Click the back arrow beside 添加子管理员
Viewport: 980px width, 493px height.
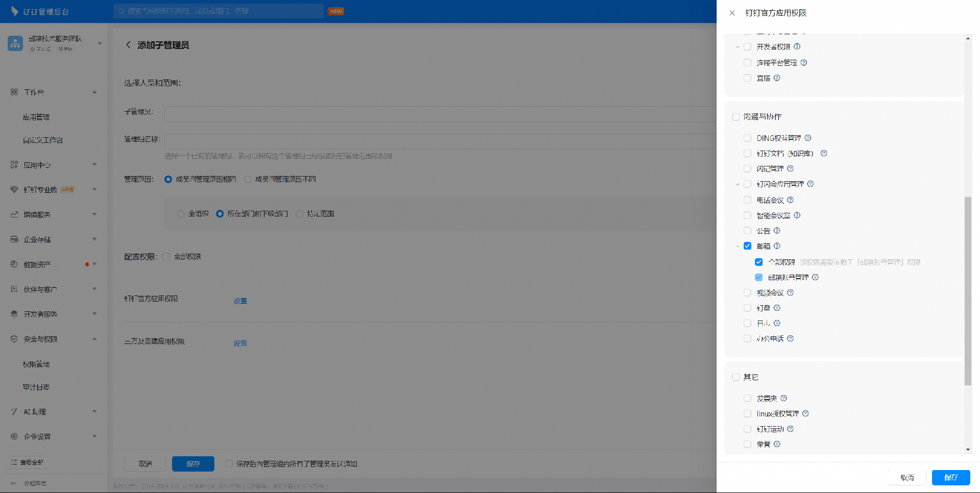coord(128,45)
